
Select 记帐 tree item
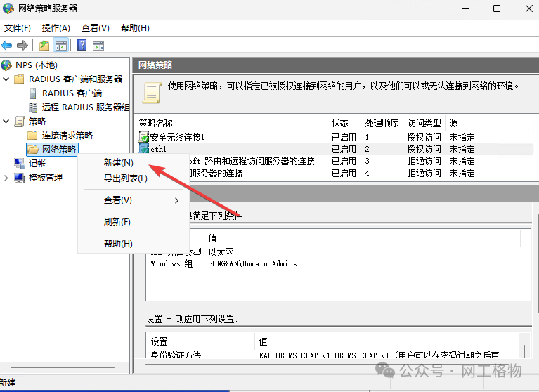[x=37, y=164]
